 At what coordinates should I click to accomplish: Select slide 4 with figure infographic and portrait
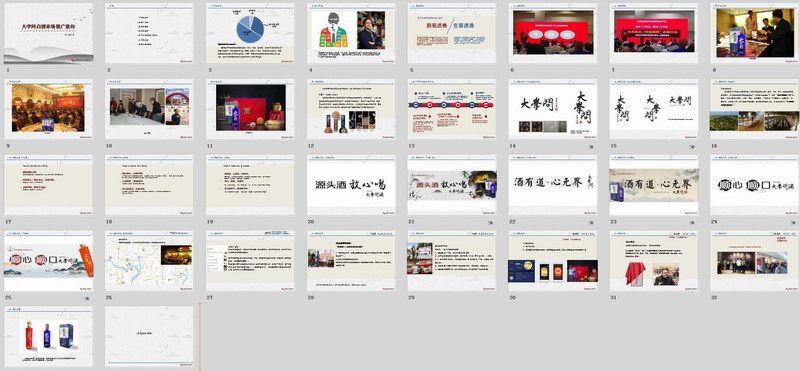click(351, 33)
